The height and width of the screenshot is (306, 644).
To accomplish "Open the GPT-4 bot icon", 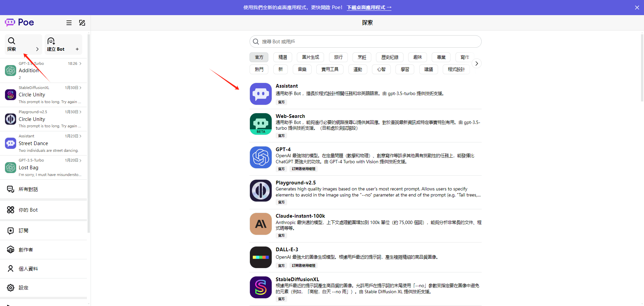I will point(261,157).
